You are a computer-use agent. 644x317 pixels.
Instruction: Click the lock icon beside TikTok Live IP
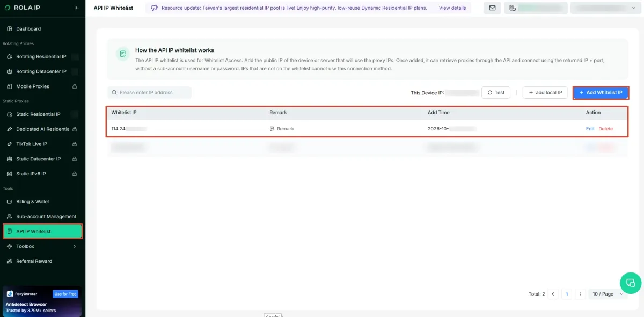click(x=75, y=144)
